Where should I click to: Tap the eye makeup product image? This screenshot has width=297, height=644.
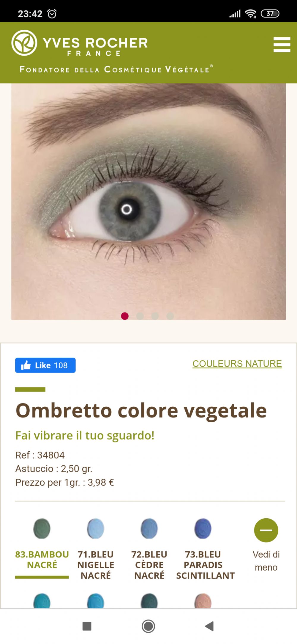click(148, 202)
